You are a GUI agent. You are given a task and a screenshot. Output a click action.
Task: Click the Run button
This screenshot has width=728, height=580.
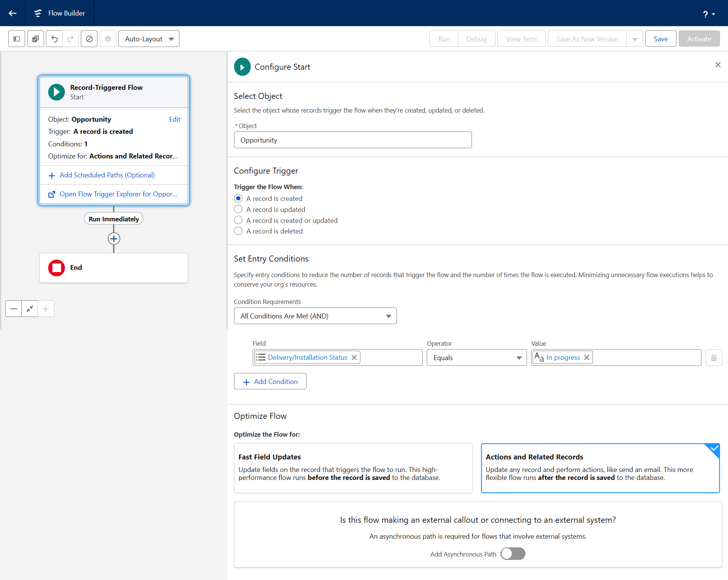[x=444, y=39]
